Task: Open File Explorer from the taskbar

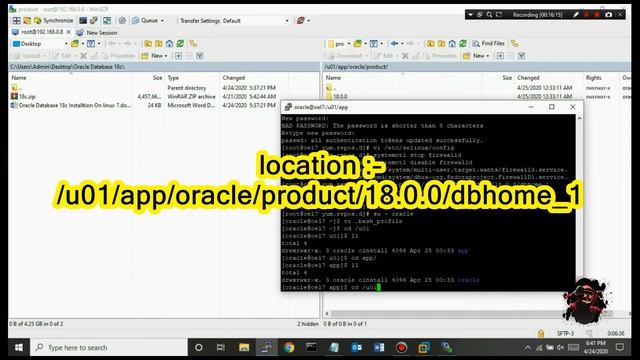Action: click(244, 347)
